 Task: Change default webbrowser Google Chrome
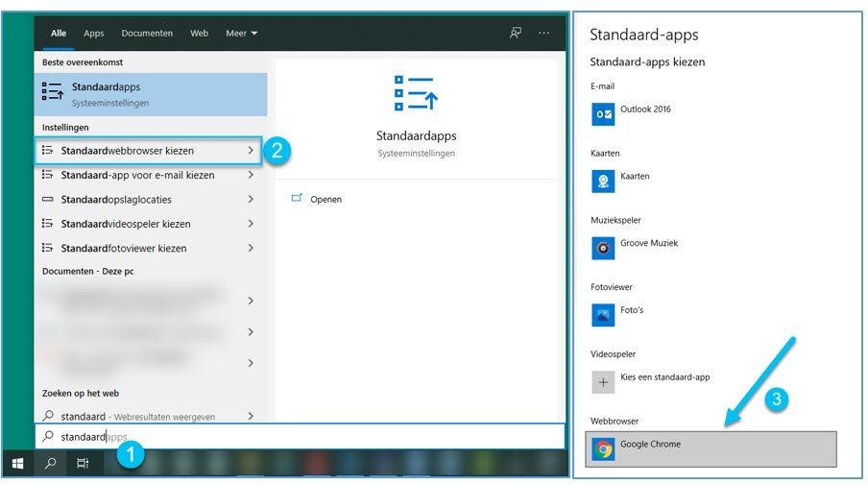click(x=711, y=449)
